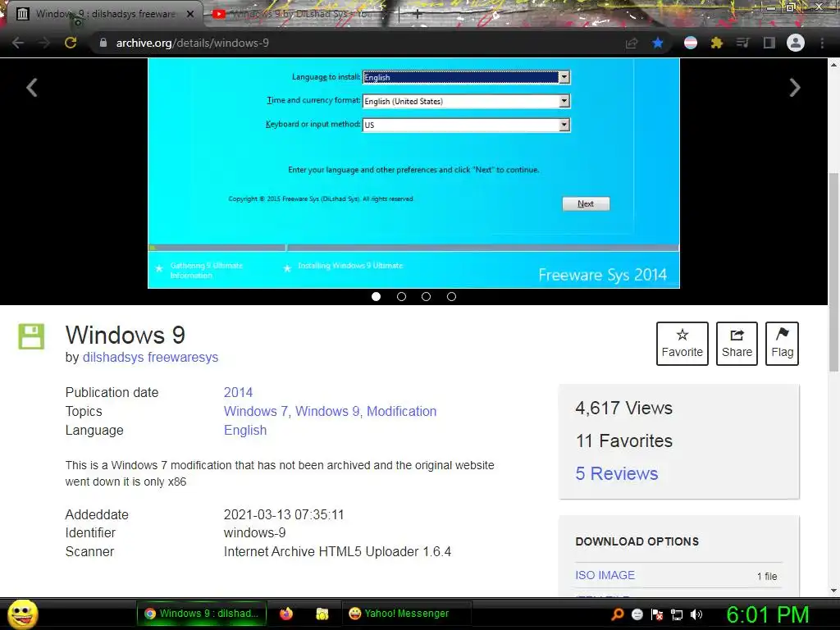Image resolution: width=840 pixels, height=630 pixels.
Task: Go back with the browser back arrow
Action: (18, 43)
